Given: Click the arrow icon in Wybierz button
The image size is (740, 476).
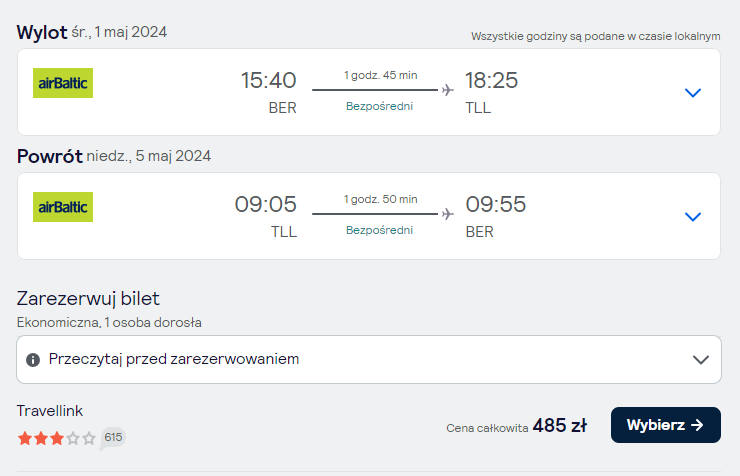Looking at the screenshot, I should click(x=697, y=425).
